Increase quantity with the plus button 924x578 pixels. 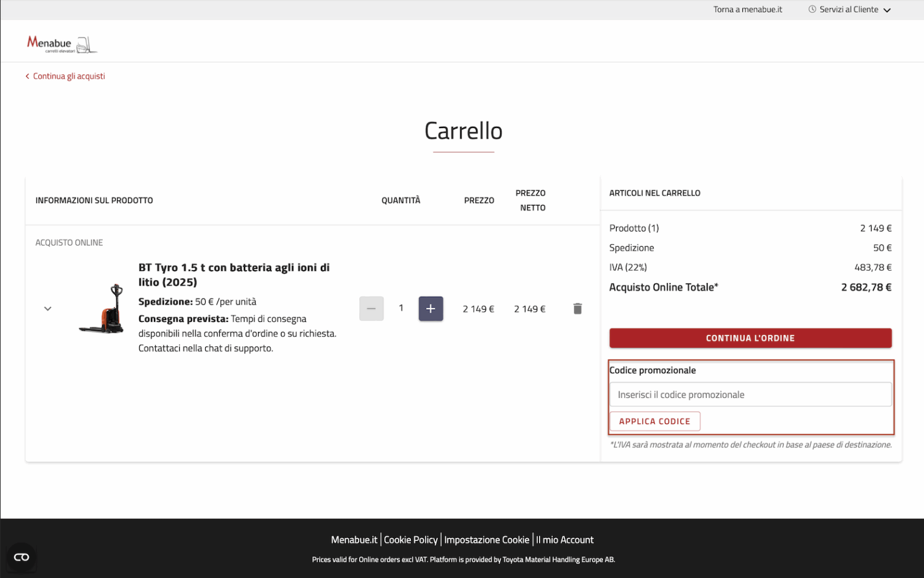431,309
